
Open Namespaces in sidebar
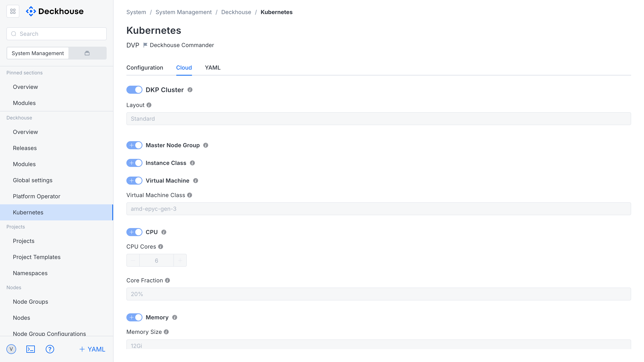click(57, 273)
